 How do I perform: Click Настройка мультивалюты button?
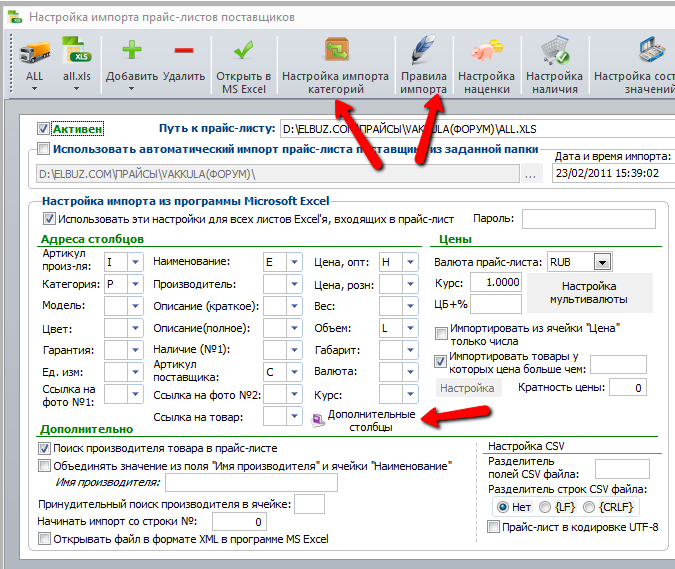pyautogui.click(x=589, y=293)
